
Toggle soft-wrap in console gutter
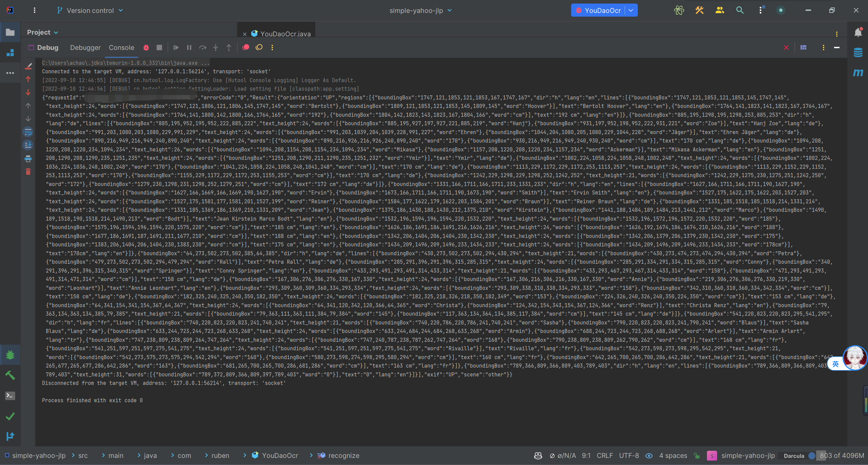pos(28,132)
